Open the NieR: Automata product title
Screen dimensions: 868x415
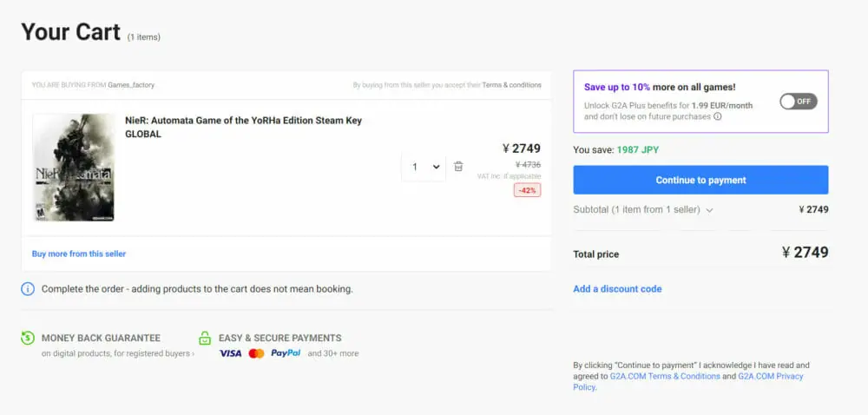tap(243, 121)
